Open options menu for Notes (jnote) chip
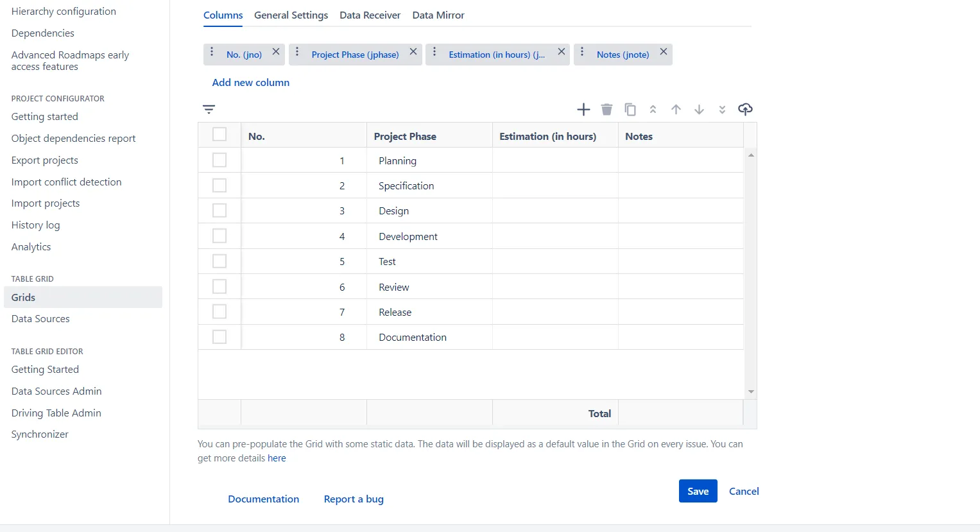This screenshot has height=532, width=980. coord(582,52)
